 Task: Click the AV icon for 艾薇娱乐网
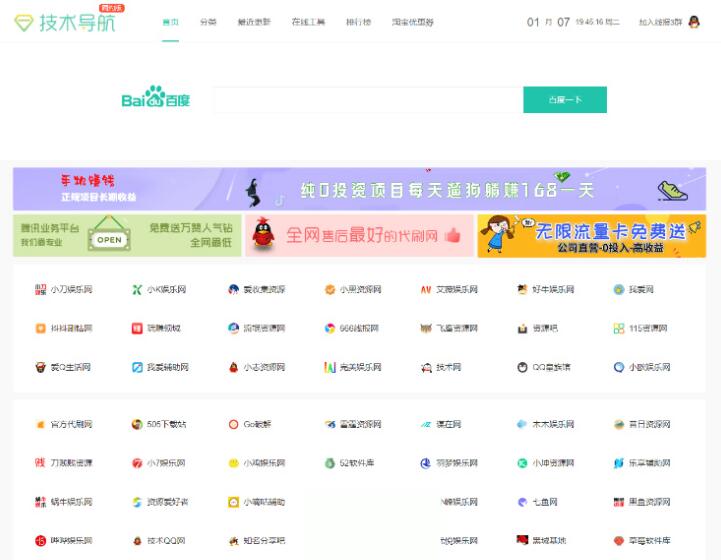pyautogui.click(x=425, y=290)
